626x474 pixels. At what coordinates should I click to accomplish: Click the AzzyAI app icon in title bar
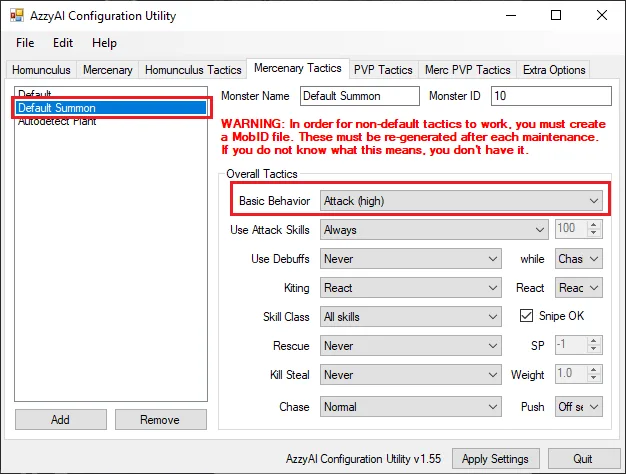(17, 16)
